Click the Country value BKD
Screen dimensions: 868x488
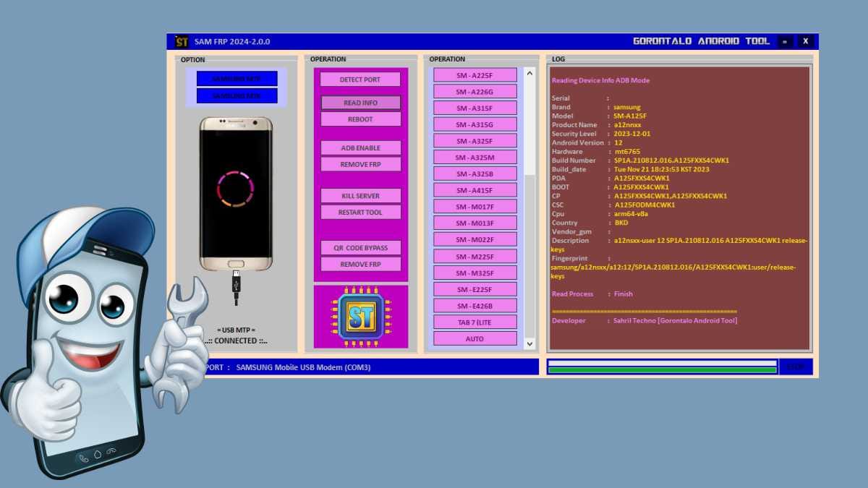pyautogui.click(x=621, y=223)
